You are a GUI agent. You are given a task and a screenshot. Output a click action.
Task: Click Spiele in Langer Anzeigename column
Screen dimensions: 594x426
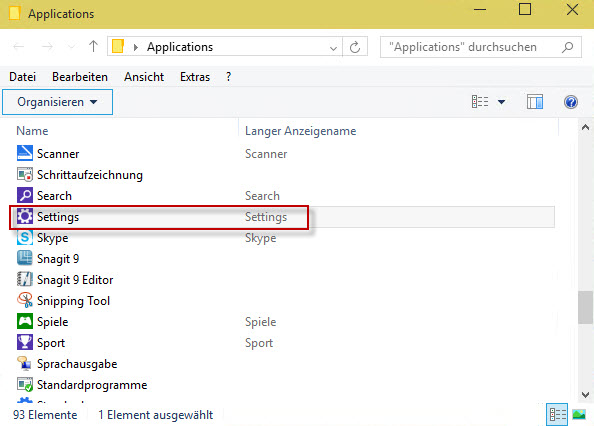tap(261, 322)
